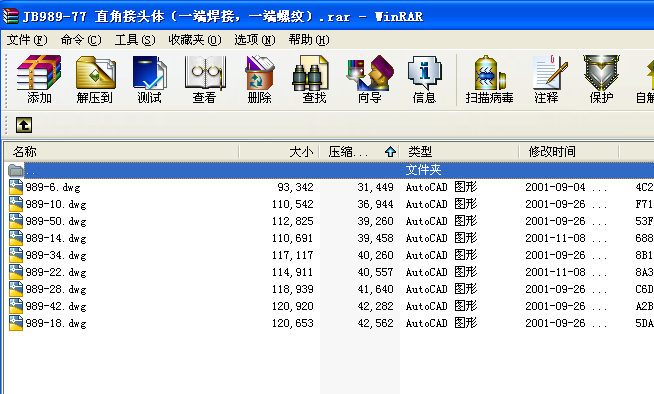The height and width of the screenshot is (394, 654).
Task: Click the WinRAR title bar icon
Action: pyautogui.click(x=11, y=16)
